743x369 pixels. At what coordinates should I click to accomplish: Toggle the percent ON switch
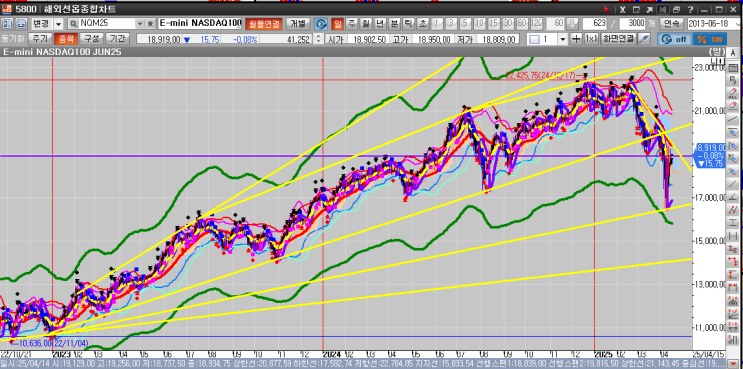(x=709, y=39)
